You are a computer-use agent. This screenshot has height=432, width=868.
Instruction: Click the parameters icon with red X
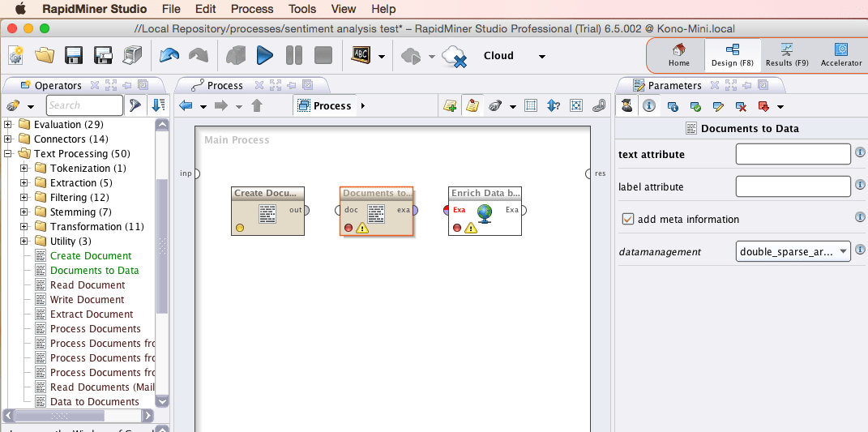742,106
